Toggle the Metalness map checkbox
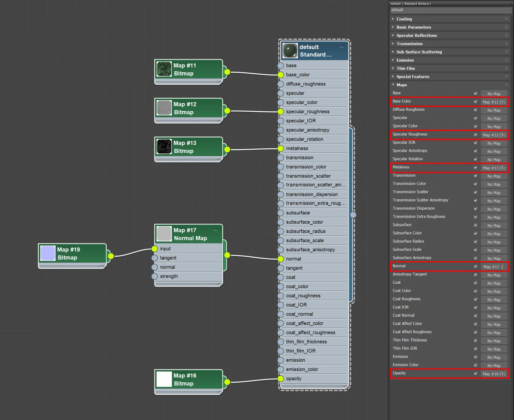 point(476,168)
